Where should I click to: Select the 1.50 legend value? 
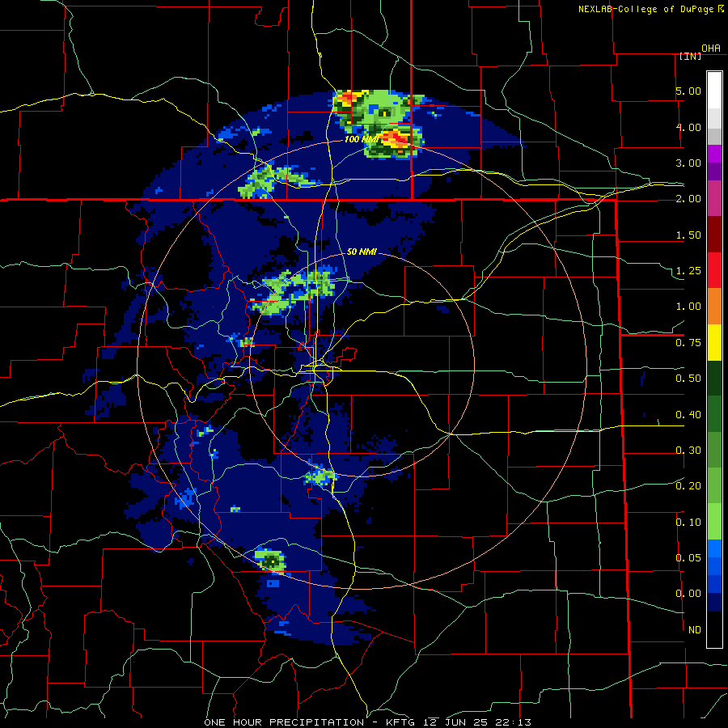click(x=688, y=235)
